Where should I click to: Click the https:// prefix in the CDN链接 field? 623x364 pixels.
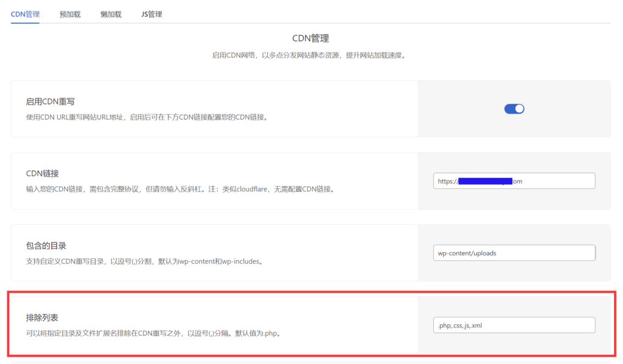(x=447, y=181)
